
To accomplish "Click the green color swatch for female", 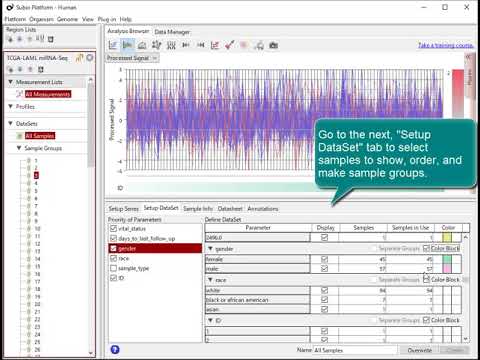I will (x=447, y=259).
